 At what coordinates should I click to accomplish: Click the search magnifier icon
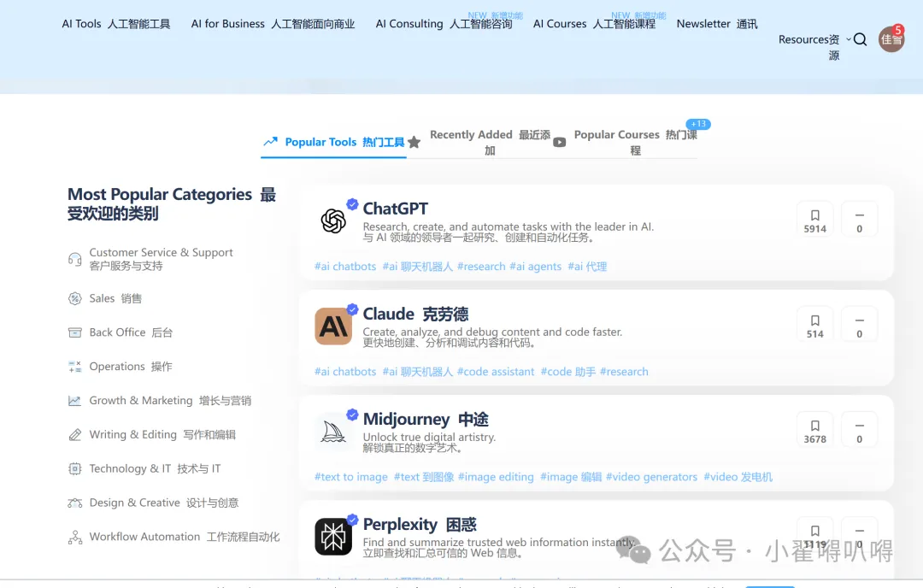coord(860,39)
